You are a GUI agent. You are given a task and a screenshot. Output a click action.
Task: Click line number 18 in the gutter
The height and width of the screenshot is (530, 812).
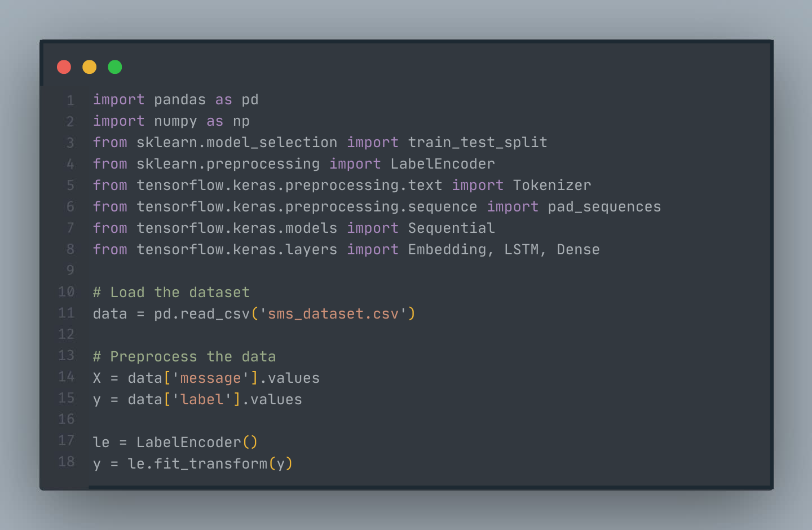pyautogui.click(x=67, y=462)
